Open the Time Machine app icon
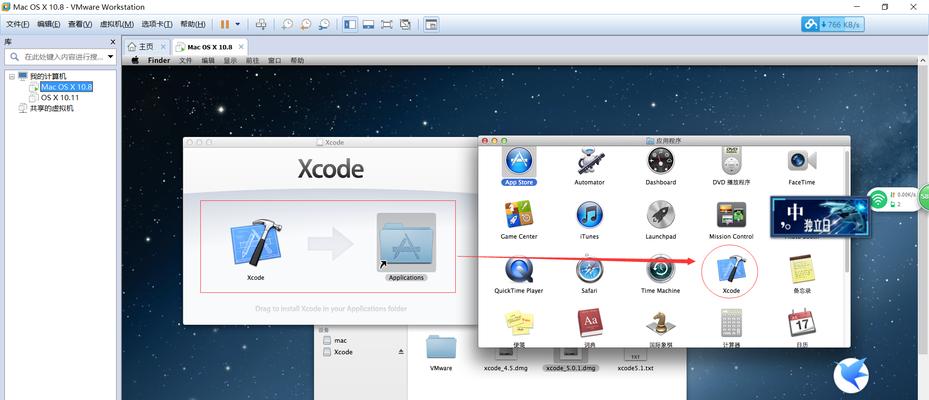929x400 pixels. tap(661, 270)
